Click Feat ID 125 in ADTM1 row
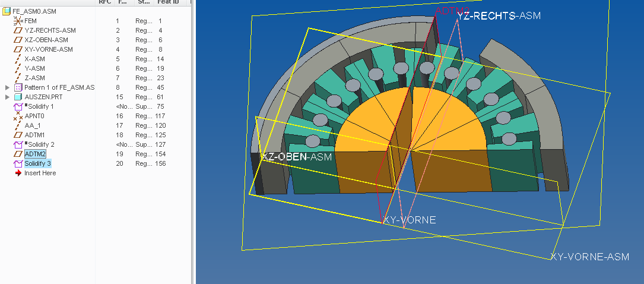Image resolution: width=644 pixels, height=284 pixels. (161, 135)
